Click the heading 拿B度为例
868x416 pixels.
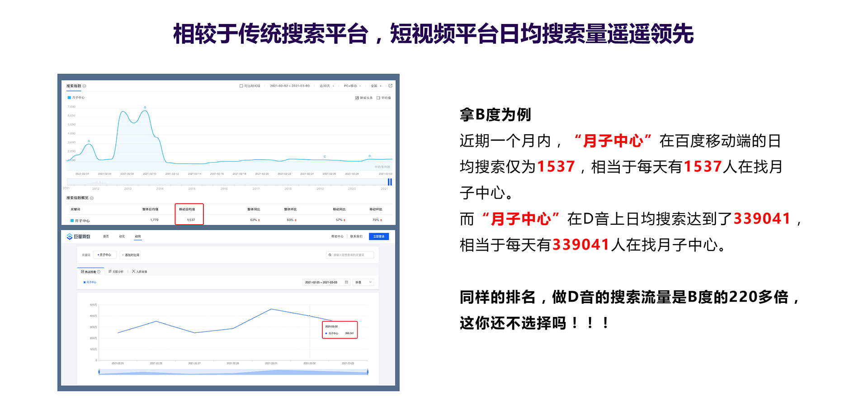point(495,115)
